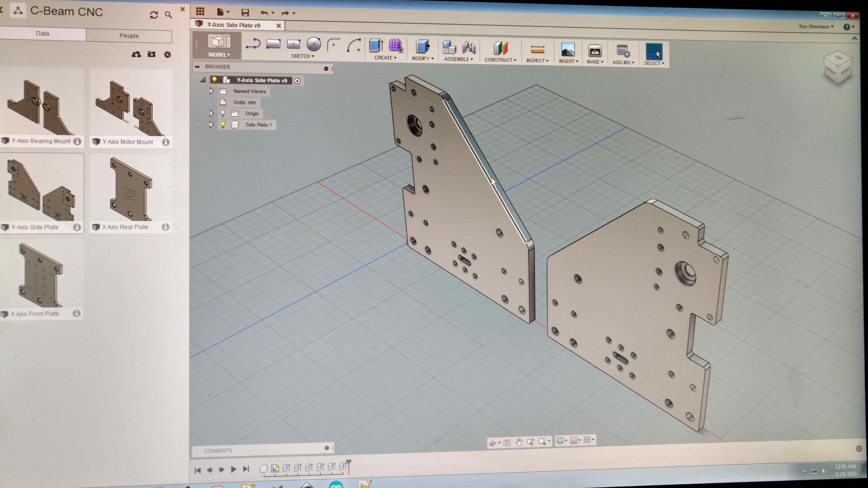This screenshot has width=868, height=488.
Task: Save the document with the floppy icon
Action: click(x=245, y=13)
